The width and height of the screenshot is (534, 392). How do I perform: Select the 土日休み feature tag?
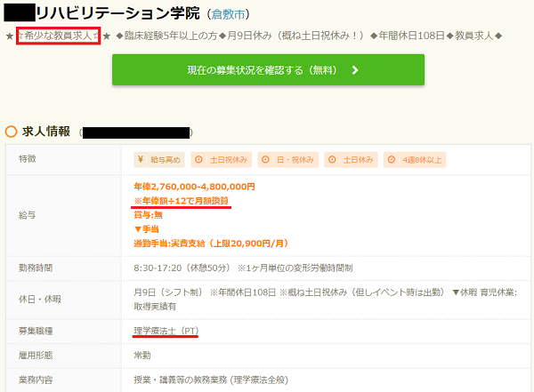point(349,159)
